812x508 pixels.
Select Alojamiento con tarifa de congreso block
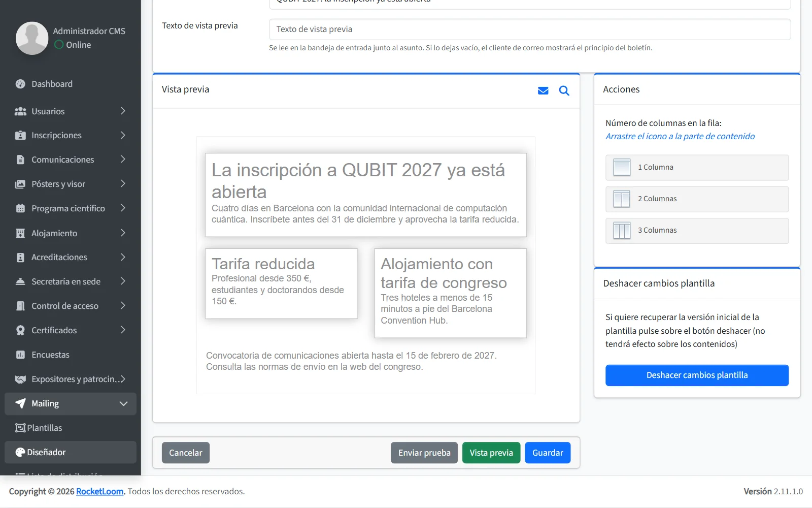pyautogui.click(x=450, y=293)
